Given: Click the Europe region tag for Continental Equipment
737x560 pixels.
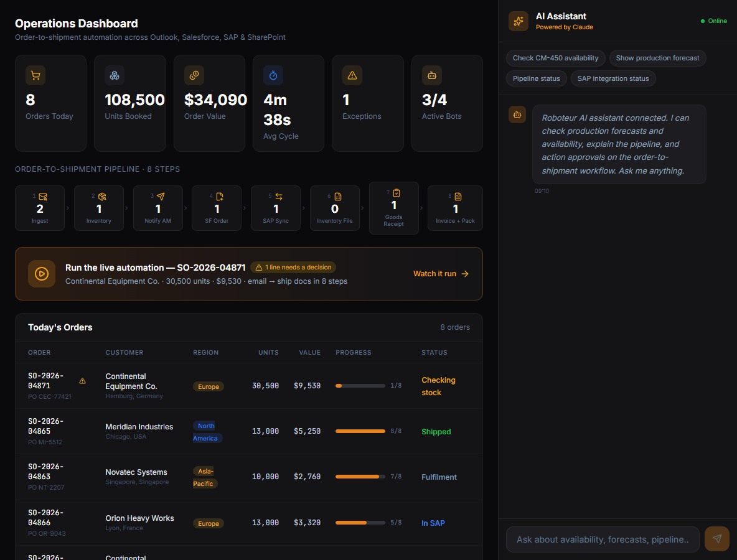Looking at the screenshot, I should [x=209, y=386].
